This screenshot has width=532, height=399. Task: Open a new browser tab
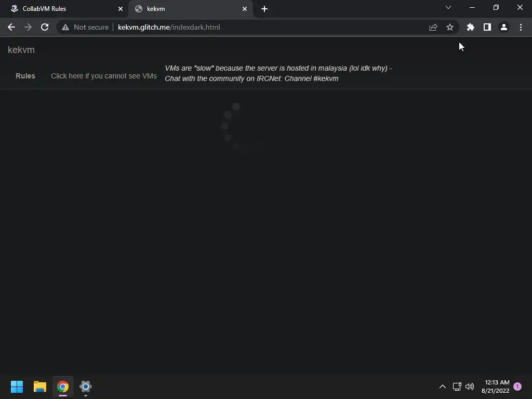[x=264, y=9]
